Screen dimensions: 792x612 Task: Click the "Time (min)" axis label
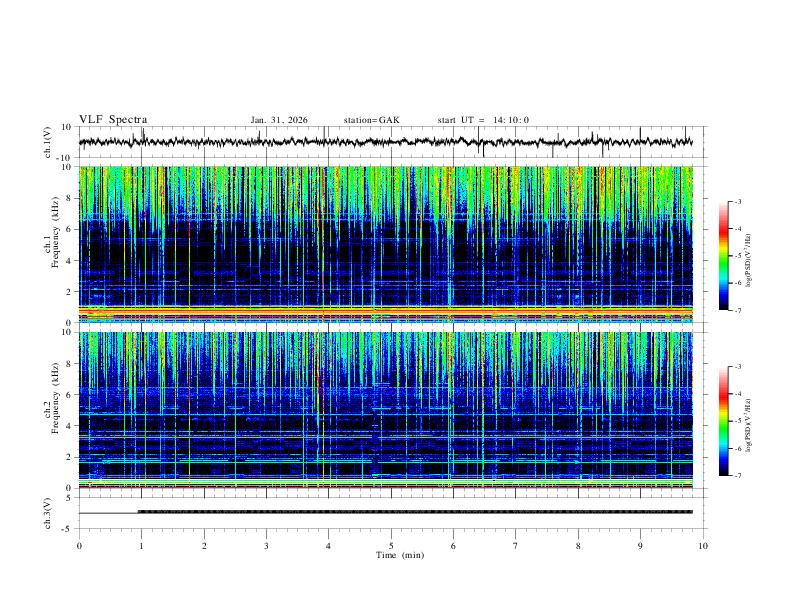[x=400, y=555]
